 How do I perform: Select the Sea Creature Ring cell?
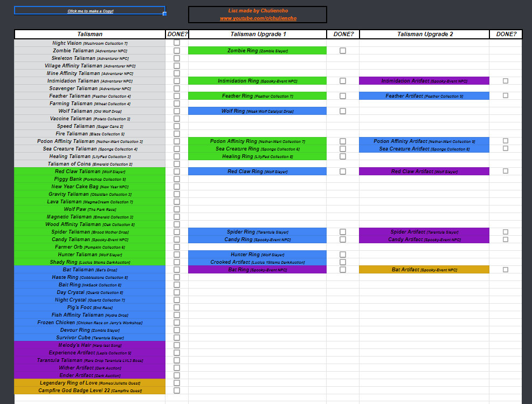coord(258,149)
